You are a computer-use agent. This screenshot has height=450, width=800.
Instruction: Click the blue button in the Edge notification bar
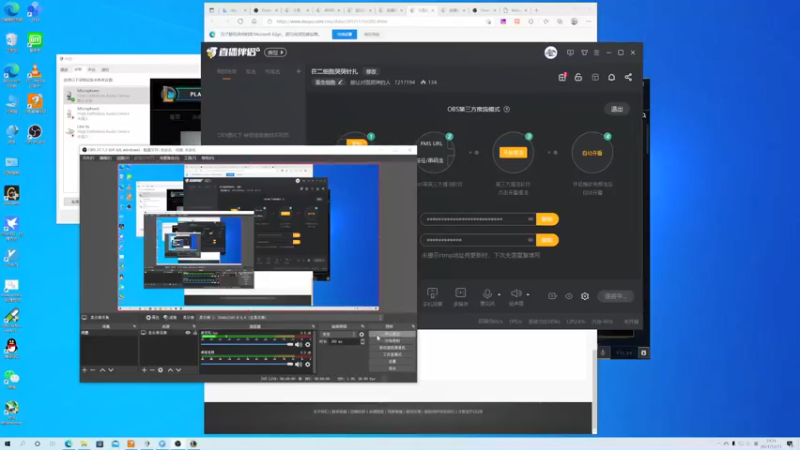tap(344, 34)
